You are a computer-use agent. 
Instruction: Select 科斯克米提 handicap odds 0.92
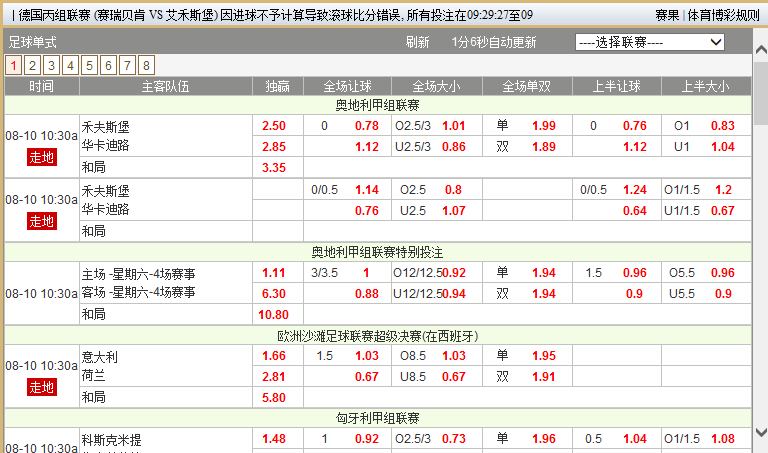point(367,439)
